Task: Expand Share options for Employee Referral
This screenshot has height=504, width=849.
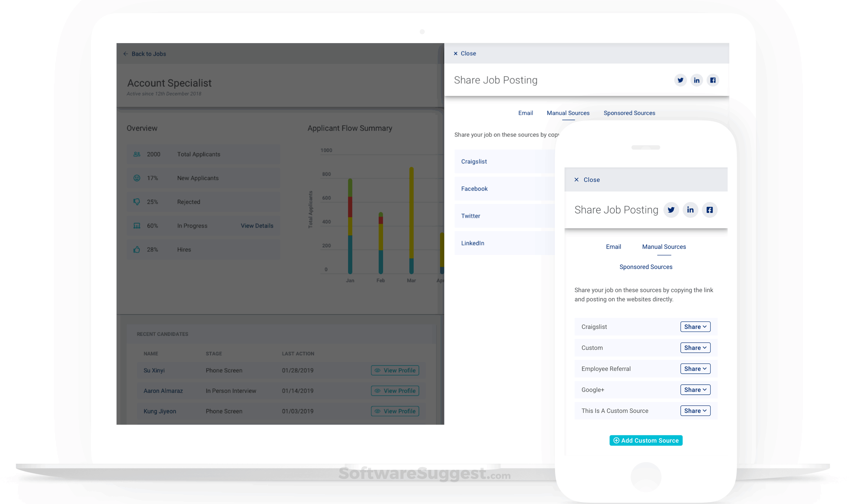Action: 695,369
